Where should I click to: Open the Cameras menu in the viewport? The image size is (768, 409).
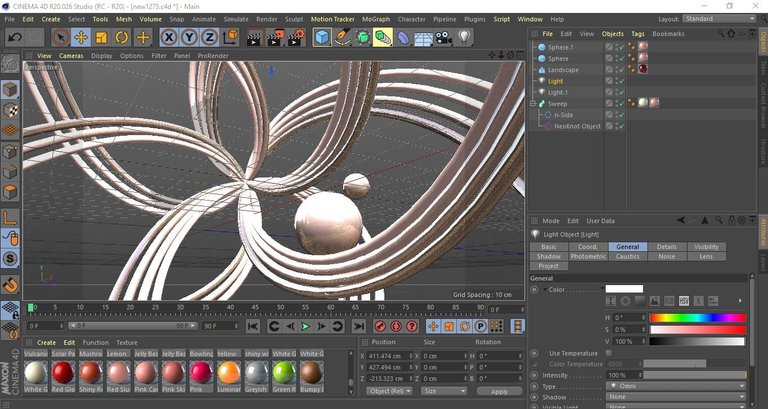tap(71, 56)
